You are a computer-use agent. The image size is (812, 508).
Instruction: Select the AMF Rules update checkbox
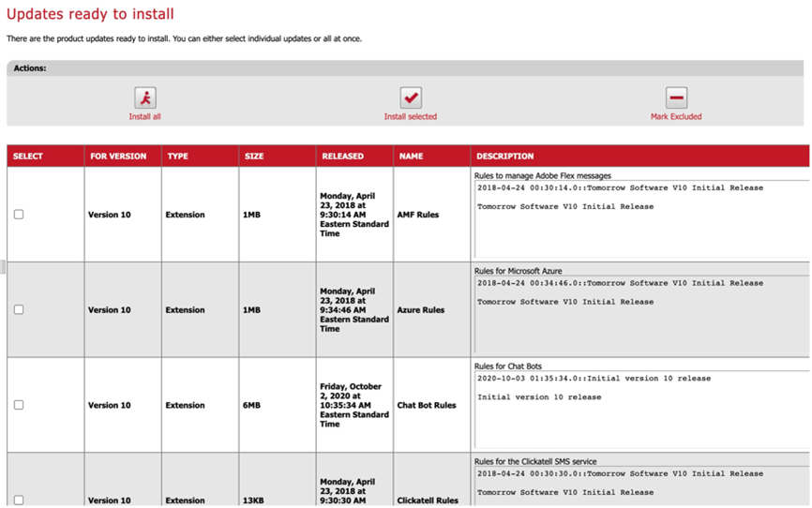[19, 215]
